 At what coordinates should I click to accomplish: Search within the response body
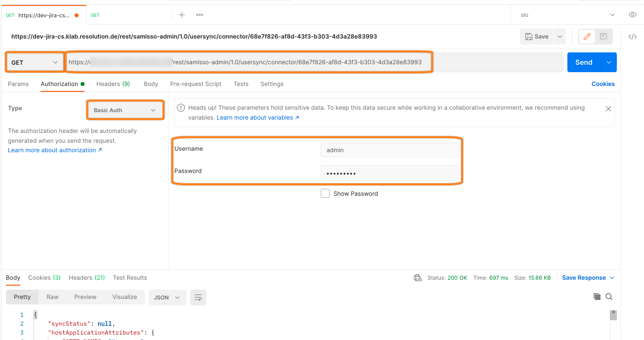pyautogui.click(x=609, y=297)
